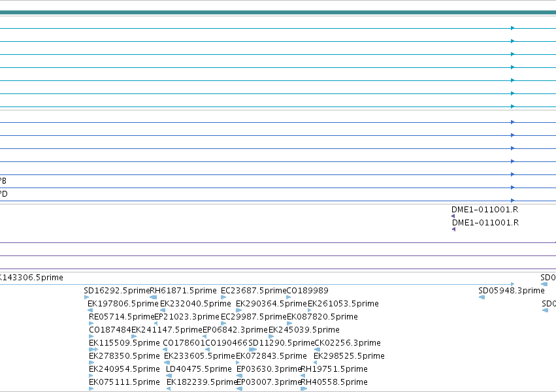The image size is (556, 392).
Task: Click the EK261053.5prime label
Action: tap(343, 304)
